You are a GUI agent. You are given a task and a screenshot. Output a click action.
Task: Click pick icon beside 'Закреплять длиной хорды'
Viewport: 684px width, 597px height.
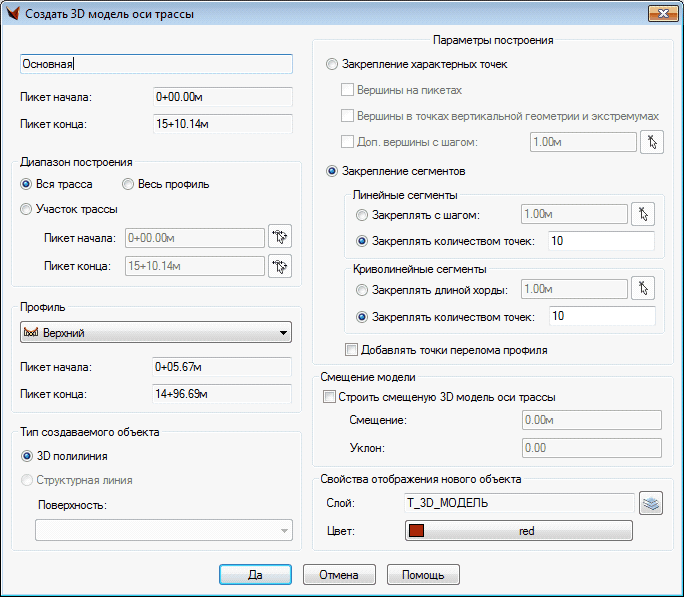point(642,289)
